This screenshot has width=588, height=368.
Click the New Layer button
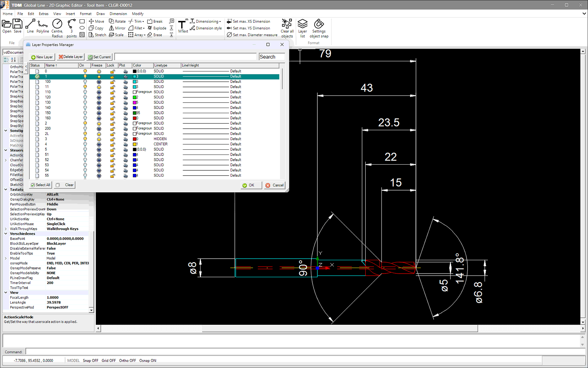click(x=42, y=57)
